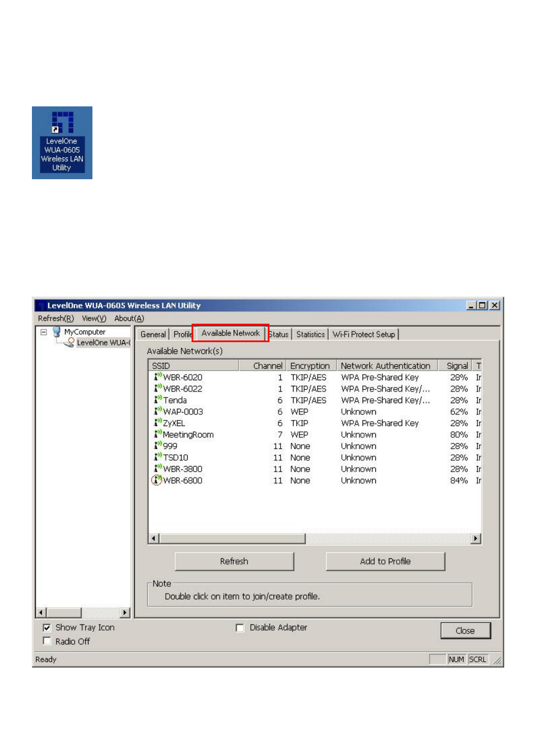Enable the Radio Off checkbox
The width and height of the screenshot is (535, 756).
pos(47,641)
